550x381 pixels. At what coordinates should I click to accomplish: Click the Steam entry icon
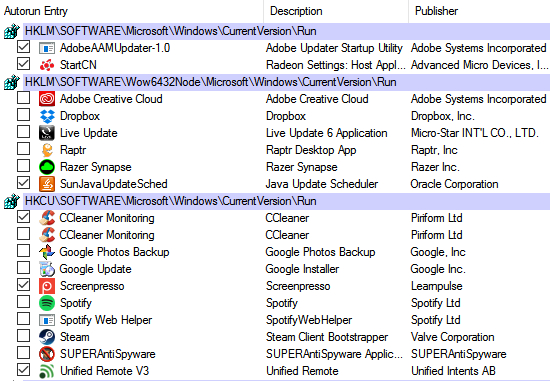47,337
